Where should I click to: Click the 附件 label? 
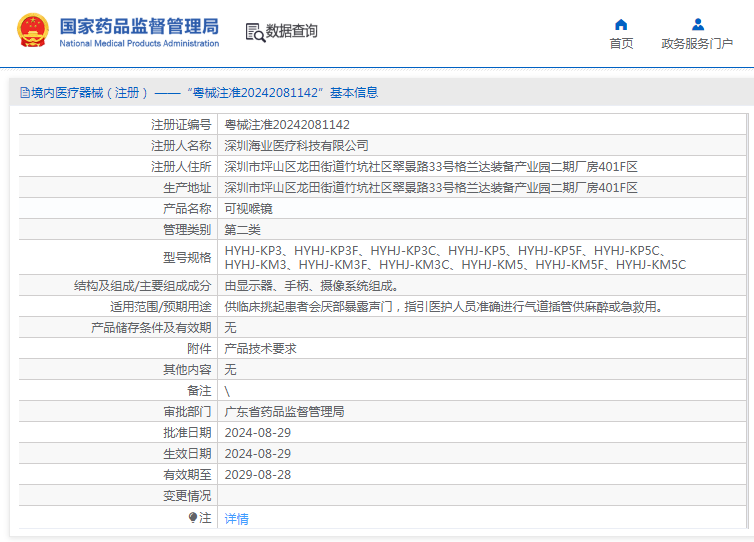199,349
